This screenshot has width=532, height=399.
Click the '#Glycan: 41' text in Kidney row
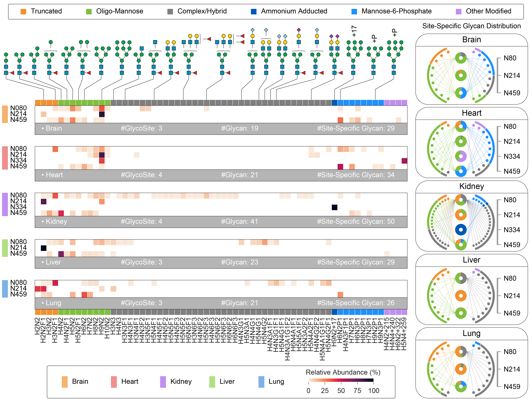click(239, 221)
